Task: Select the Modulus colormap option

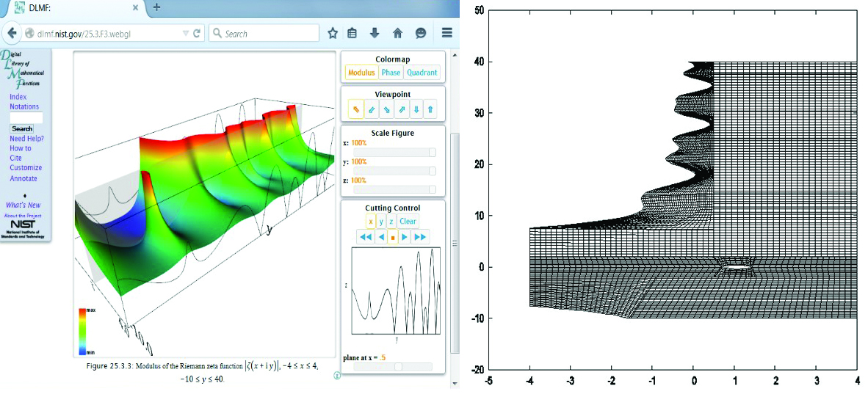Action: (361, 72)
